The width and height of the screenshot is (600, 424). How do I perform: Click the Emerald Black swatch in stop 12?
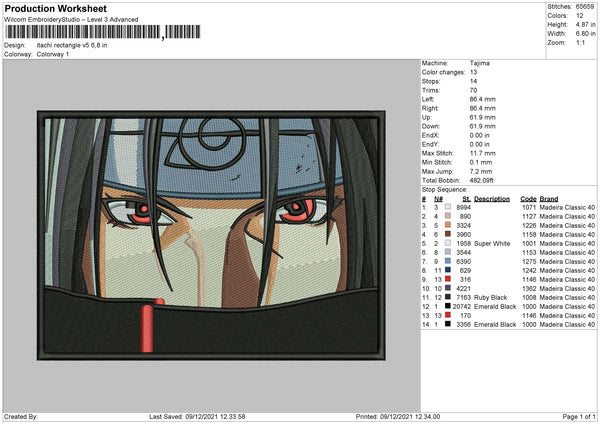click(x=448, y=306)
